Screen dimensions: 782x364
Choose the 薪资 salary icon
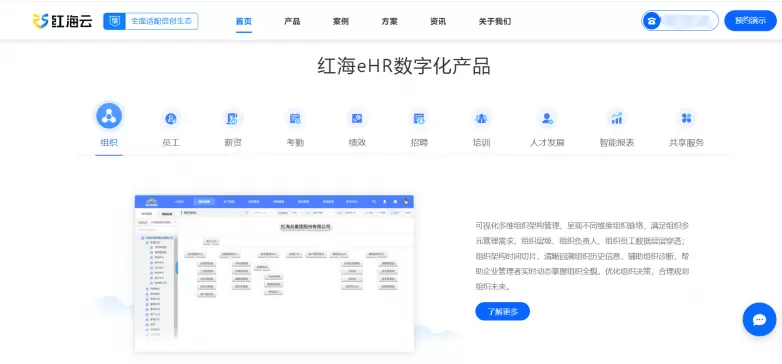coord(233,118)
